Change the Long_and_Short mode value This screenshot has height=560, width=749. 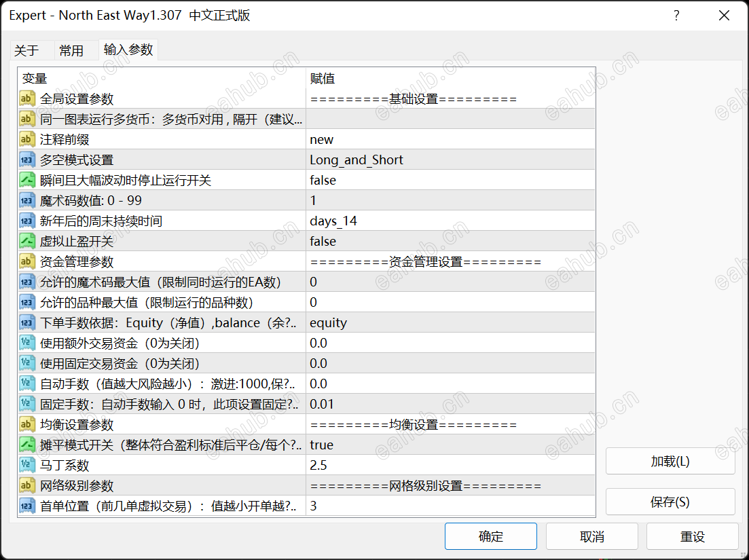point(450,160)
